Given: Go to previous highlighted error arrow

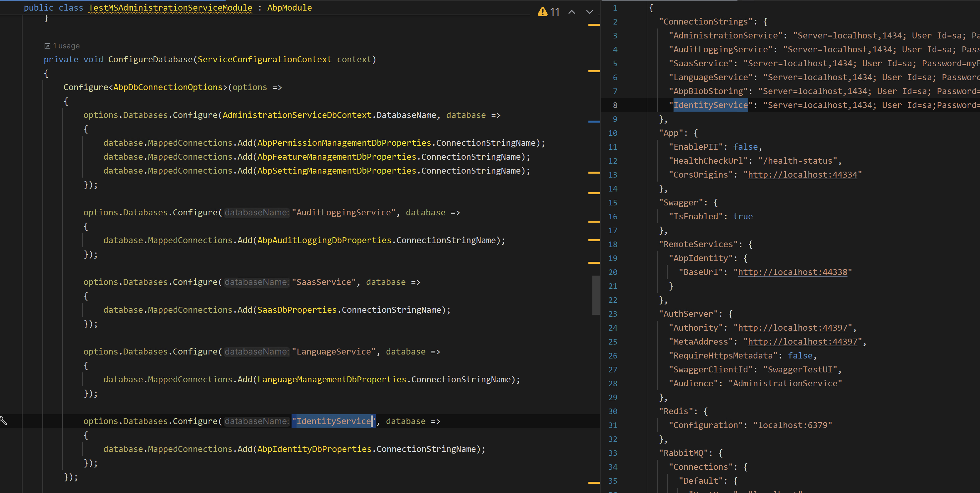Looking at the screenshot, I should tap(572, 12).
